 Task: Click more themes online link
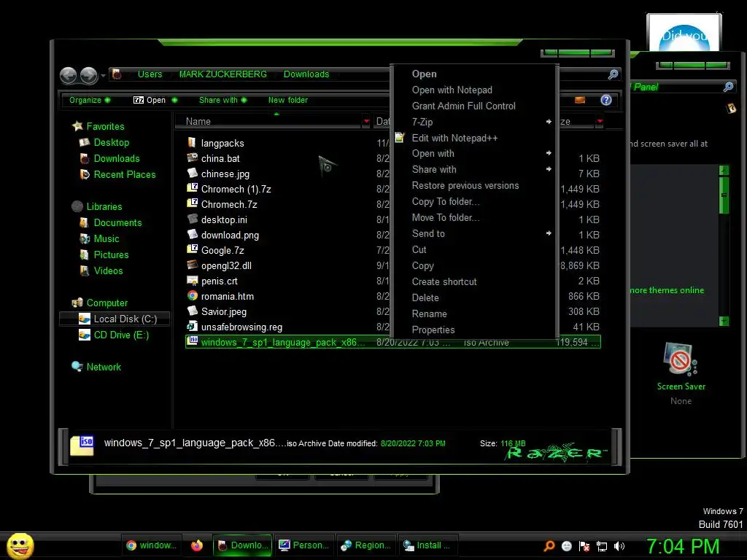point(667,290)
